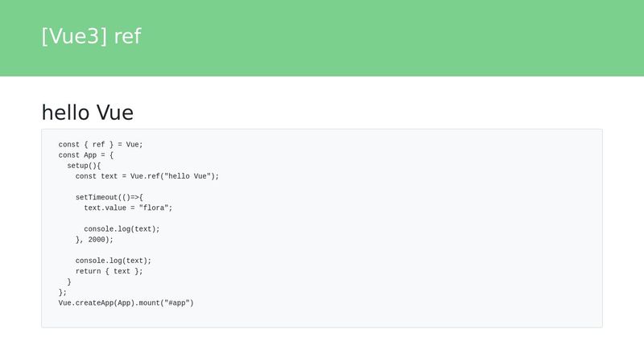Click the '};' line closing the App object
644x362 pixels.
pos(63,292)
